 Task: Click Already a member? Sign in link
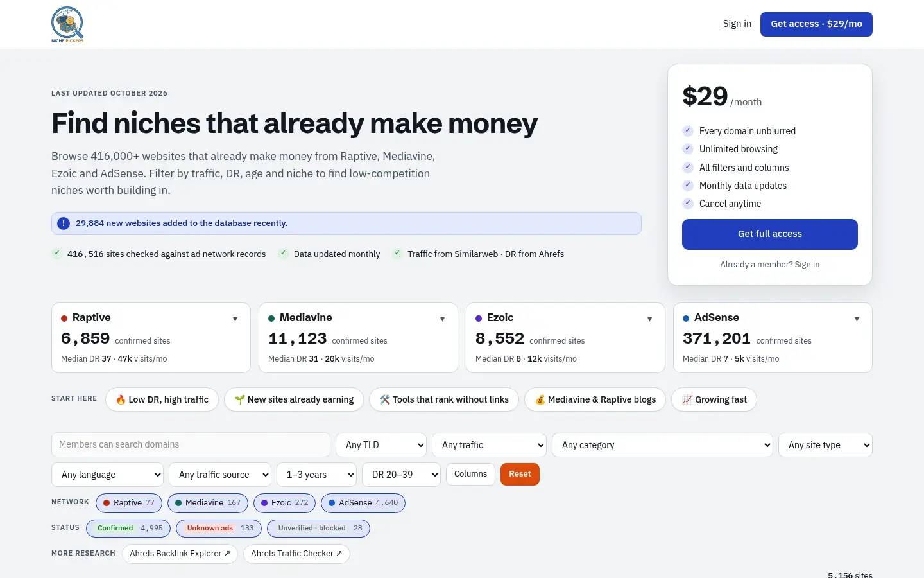tap(770, 265)
